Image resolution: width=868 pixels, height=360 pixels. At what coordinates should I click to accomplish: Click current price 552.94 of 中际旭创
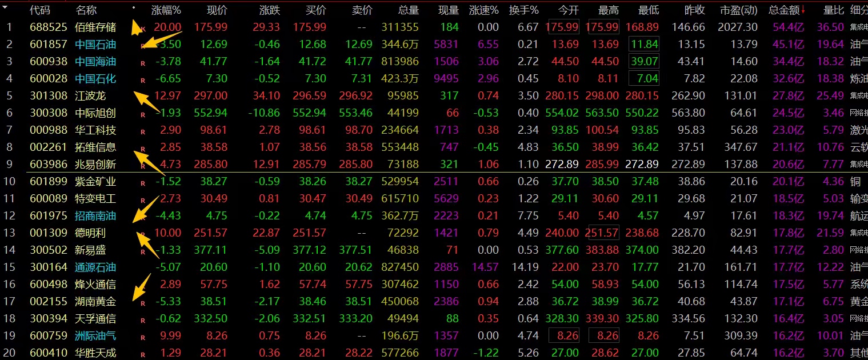tap(210, 113)
